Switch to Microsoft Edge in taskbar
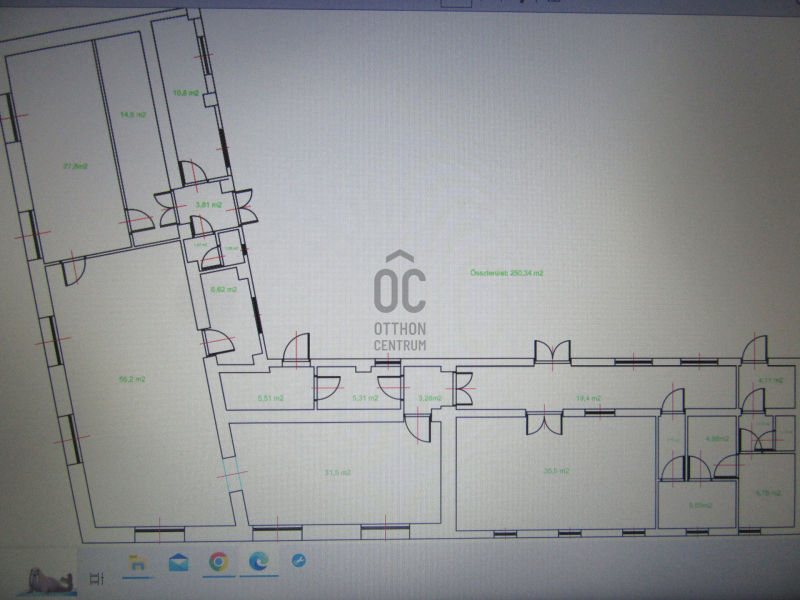 click(x=258, y=562)
